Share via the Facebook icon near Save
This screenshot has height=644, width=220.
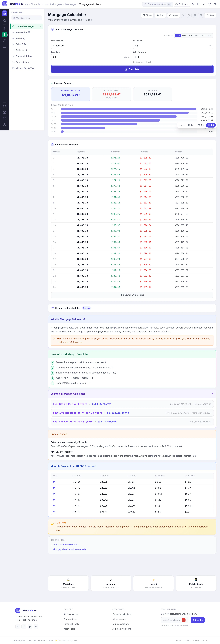tap(195, 15)
